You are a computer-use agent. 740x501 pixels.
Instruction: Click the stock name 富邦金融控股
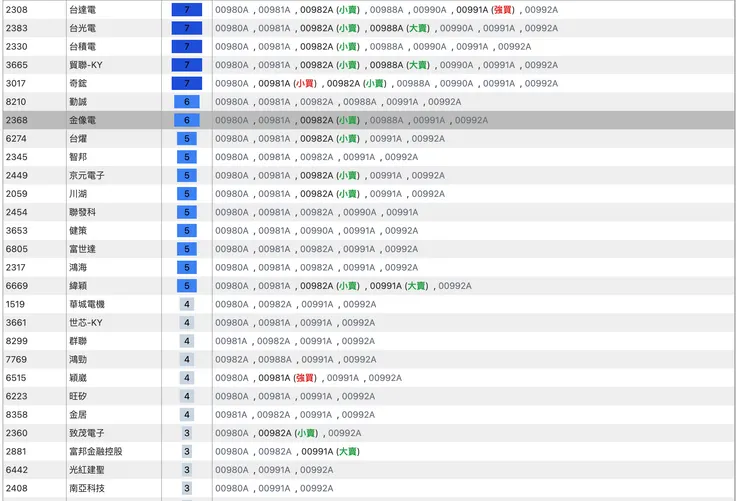(x=96, y=451)
